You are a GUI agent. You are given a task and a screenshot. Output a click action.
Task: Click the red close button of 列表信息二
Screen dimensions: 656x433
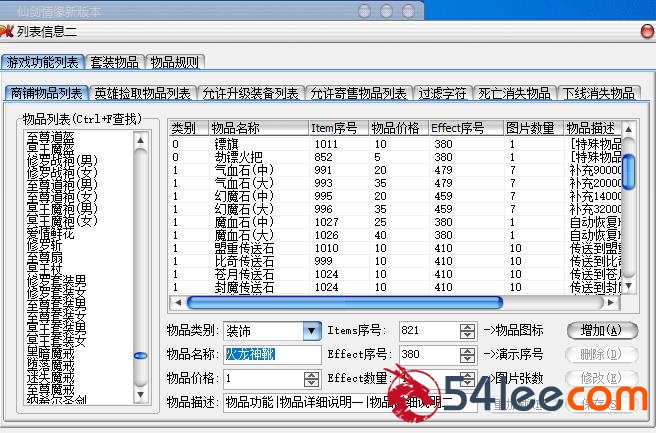(647, 31)
